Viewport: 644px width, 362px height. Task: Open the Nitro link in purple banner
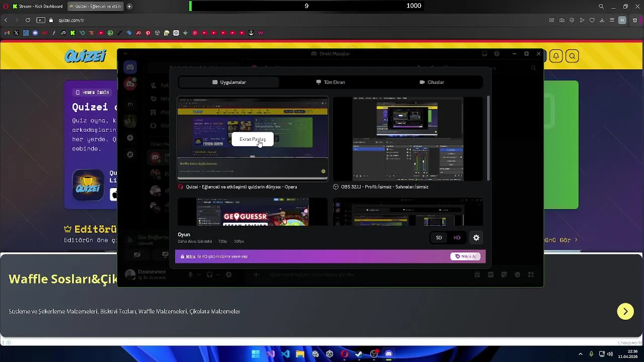click(x=190, y=256)
